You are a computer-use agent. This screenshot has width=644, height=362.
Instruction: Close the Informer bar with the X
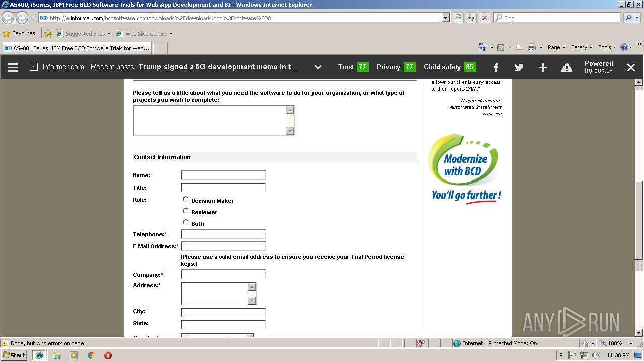[x=631, y=67]
